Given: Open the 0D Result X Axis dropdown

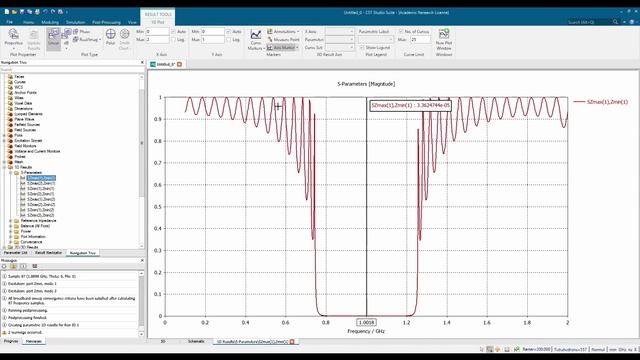Looking at the screenshot, I should pos(340,31).
